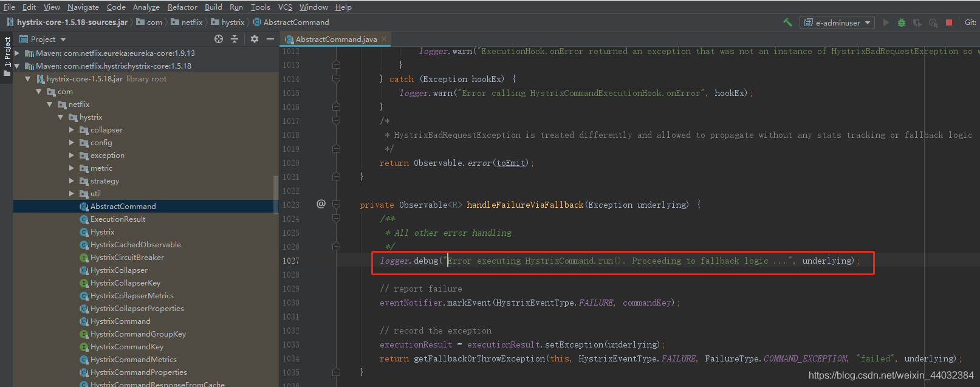Click the Collapse All icon in Project panel
The height and width of the screenshot is (387, 980).
235,39
